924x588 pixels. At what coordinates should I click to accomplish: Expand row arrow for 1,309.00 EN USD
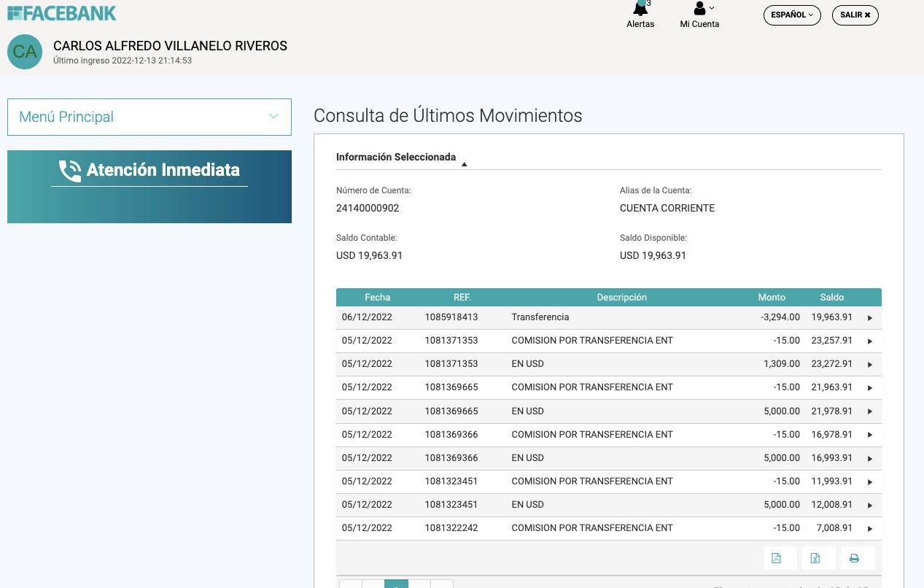pyautogui.click(x=869, y=365)
